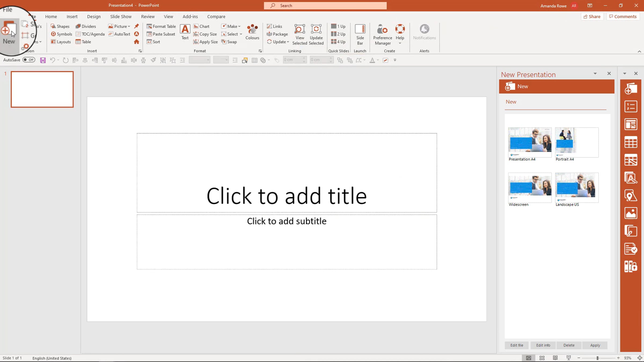The image size is (644, 362).
Task: Switch to the Compare tab
Action: point(216,17)
